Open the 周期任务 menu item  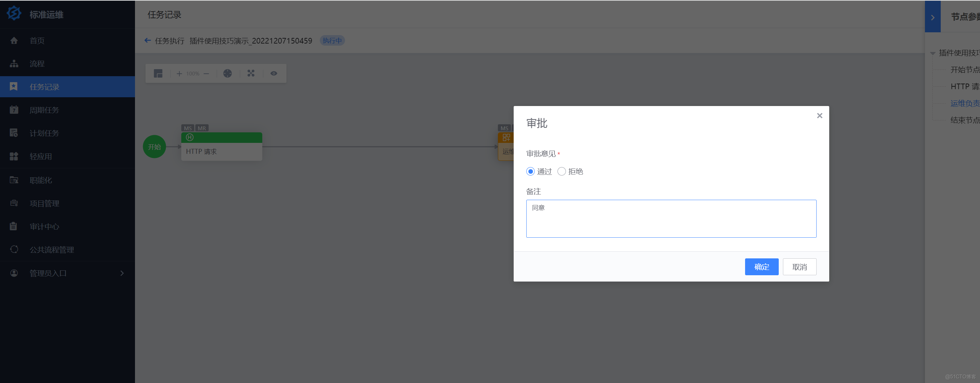coord(44,110)
